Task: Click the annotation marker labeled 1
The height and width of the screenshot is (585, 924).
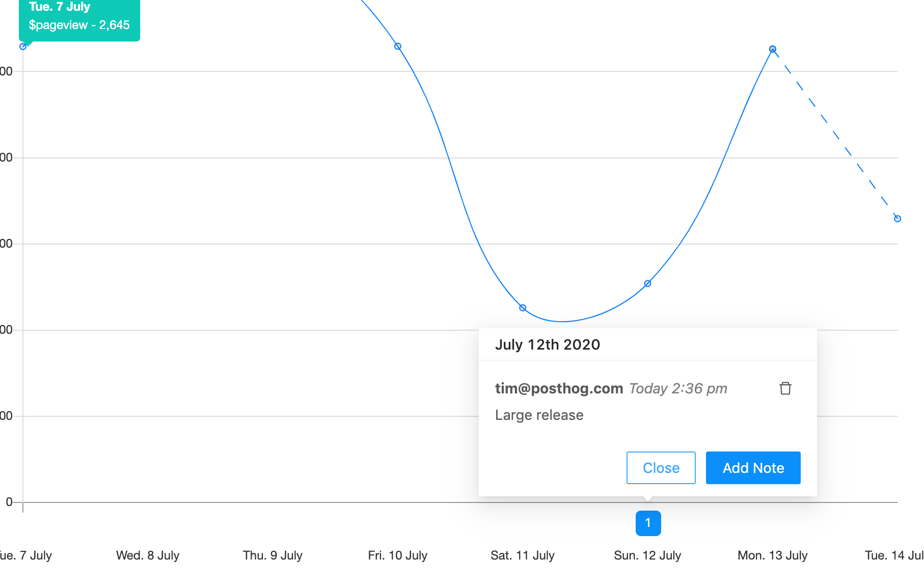Action: coord(648,523)
